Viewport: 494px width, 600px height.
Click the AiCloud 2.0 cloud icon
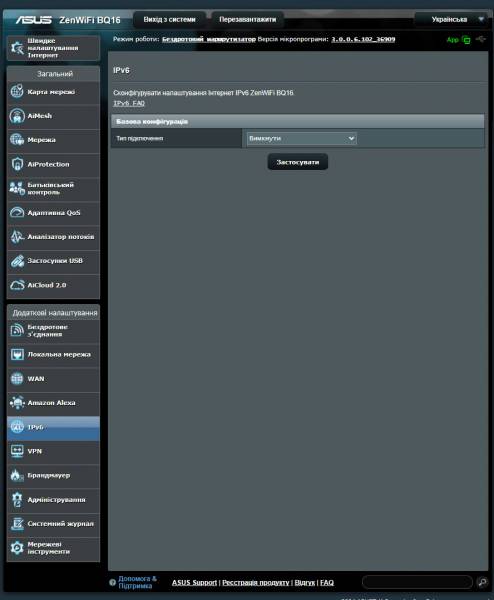point(17,285)
